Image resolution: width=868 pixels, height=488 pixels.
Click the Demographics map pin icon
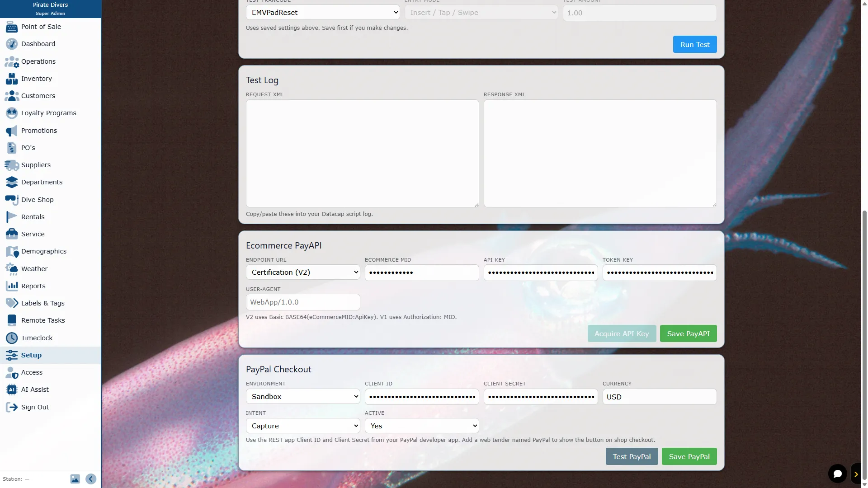tap(12, 252)
